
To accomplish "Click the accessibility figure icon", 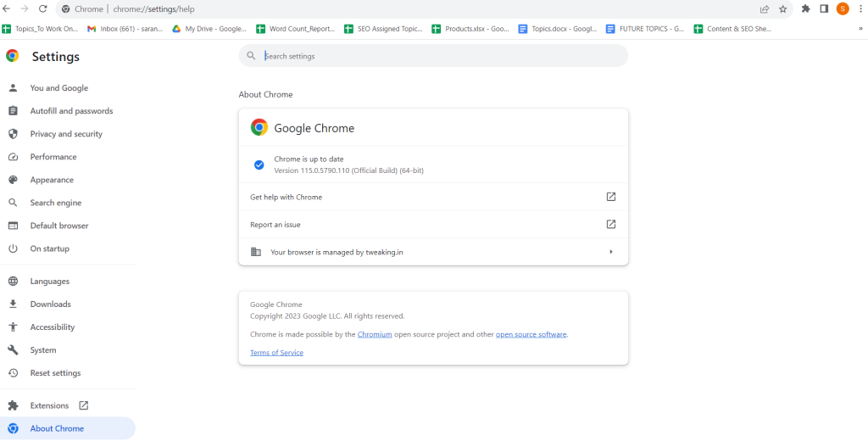I will 13,327.
